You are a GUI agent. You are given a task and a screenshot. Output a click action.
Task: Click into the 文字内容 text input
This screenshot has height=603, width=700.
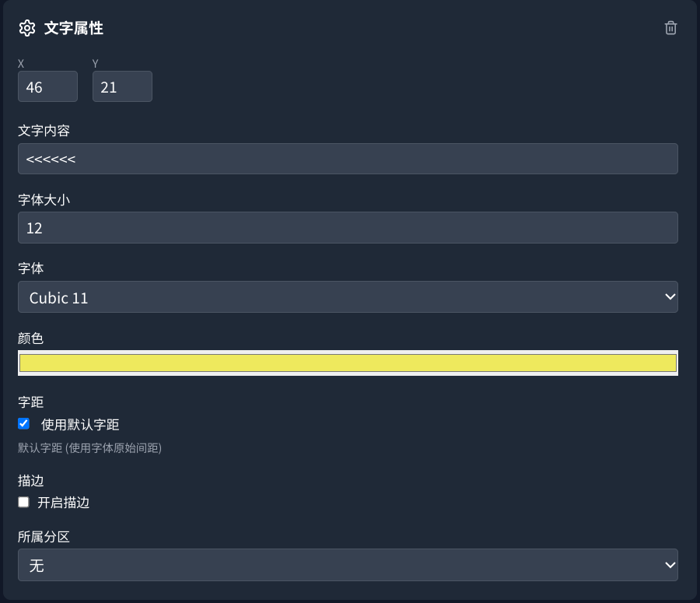pos(348,159)
